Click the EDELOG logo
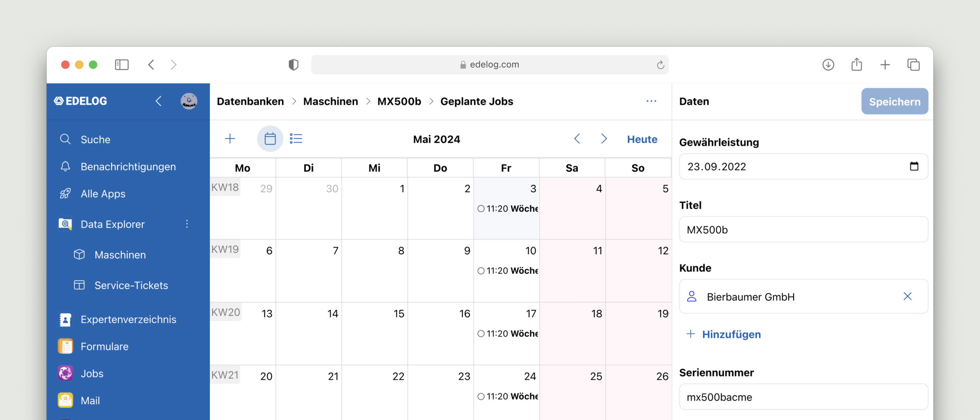Screen dimensions: 980x420 tap(80, 101)
